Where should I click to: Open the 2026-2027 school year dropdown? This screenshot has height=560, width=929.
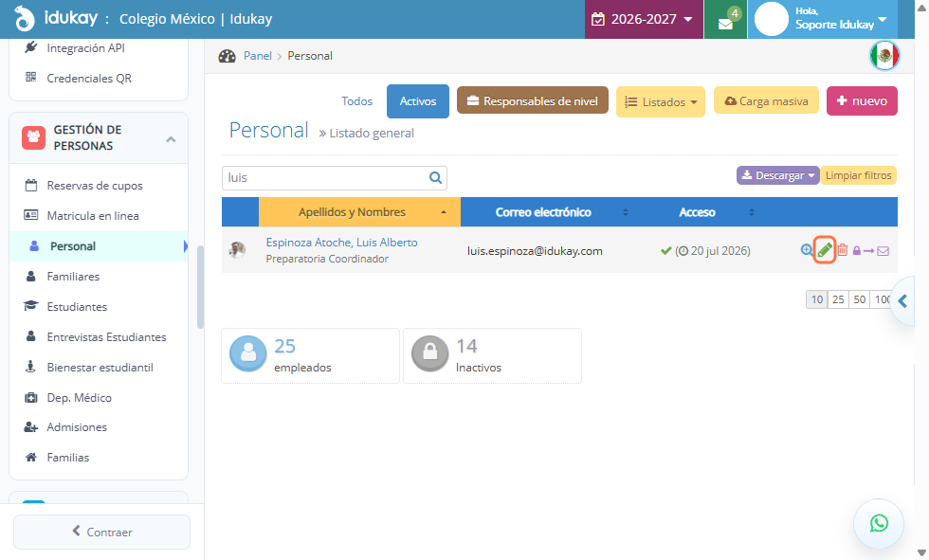tap(644, 20)
